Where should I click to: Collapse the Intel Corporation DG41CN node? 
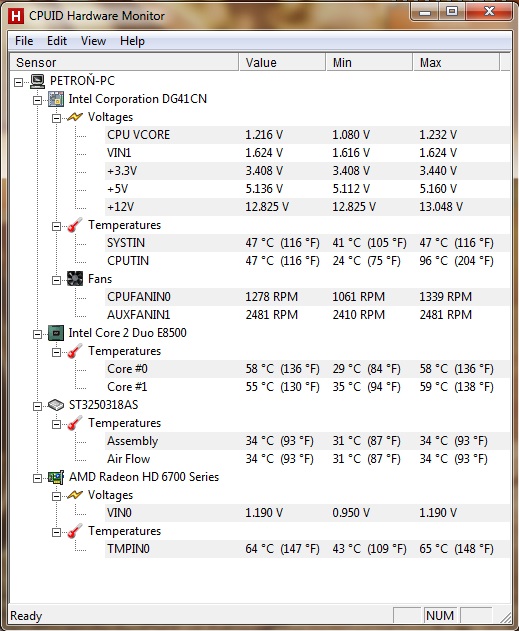click(x=37, y=100)
